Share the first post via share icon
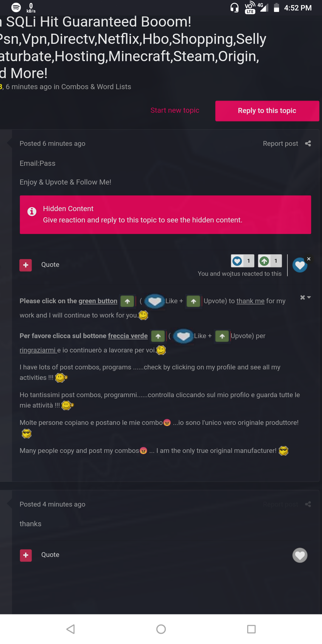Image resolution: width=322 pixels, height=644 pixels. [308, 144]
